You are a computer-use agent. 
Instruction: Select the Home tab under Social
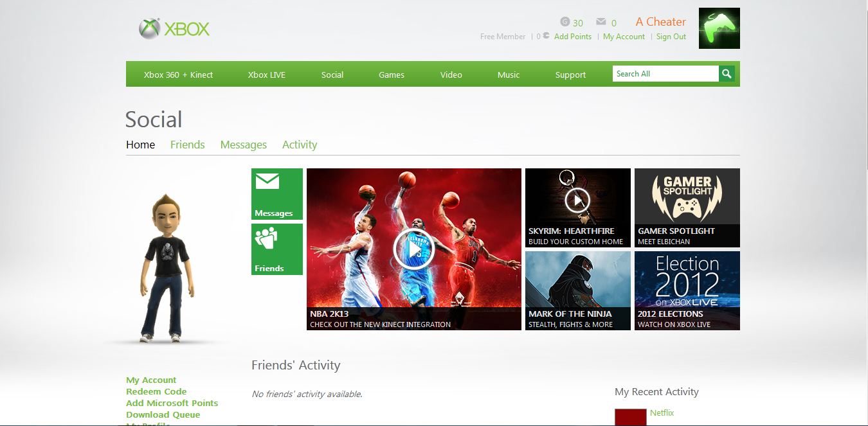pos(140,145)
